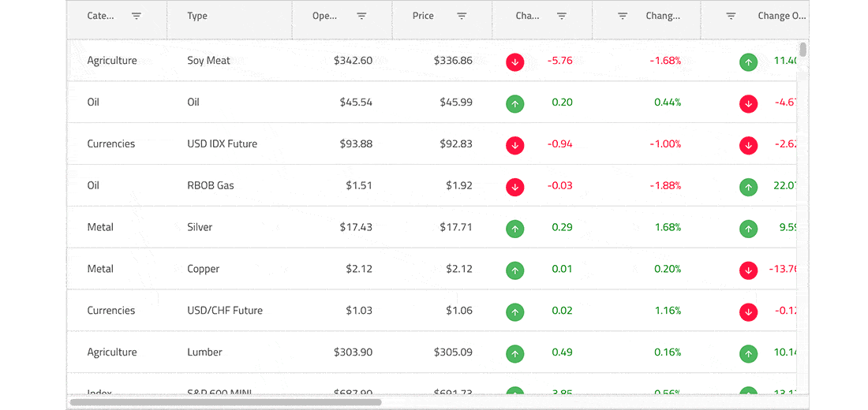868x410 pixels.
Task: Click the Price column filter icon
Action: tap(462, 16)
